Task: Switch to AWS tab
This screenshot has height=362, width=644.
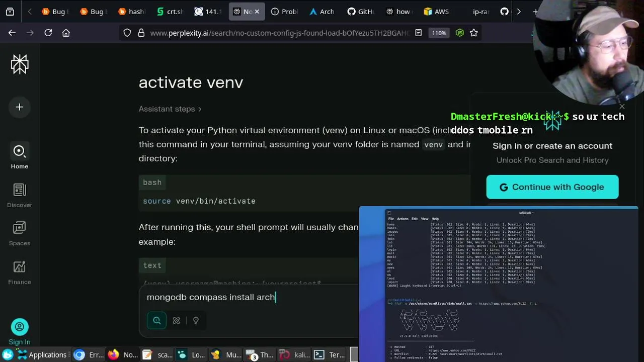Action: coord(437,12)
